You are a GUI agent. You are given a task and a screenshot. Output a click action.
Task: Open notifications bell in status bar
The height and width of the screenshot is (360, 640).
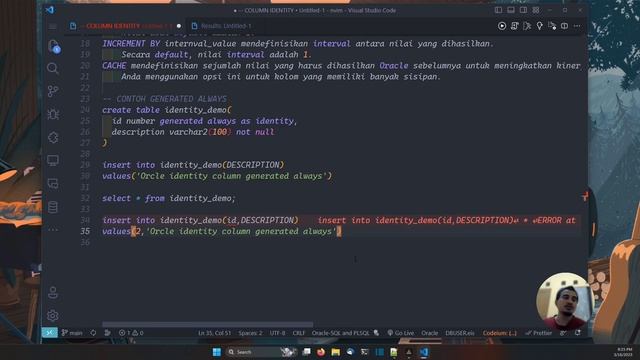pos(578,333)
